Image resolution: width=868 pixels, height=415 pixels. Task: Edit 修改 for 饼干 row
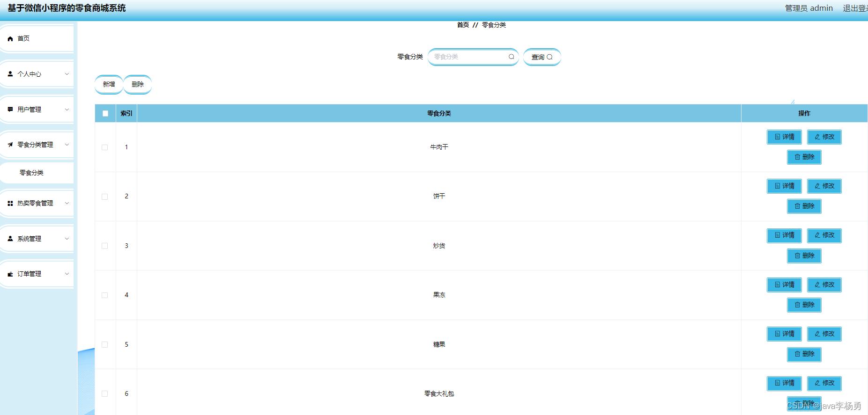(824, 186)
